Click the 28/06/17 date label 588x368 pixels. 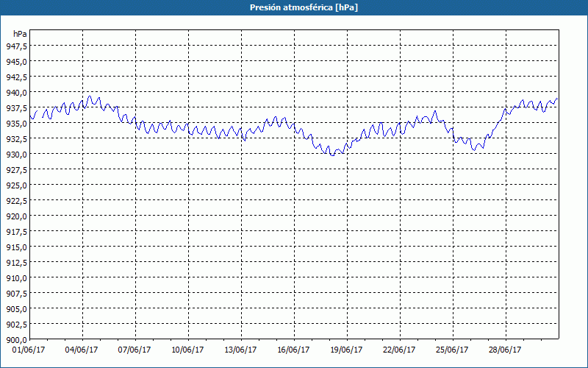pyautogui.click(x=505, y=350)
